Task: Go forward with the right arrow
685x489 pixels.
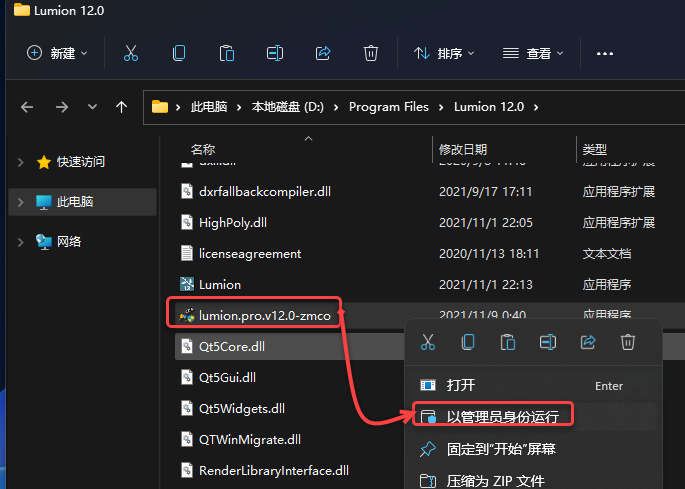Action: click(x=62, y=107)
